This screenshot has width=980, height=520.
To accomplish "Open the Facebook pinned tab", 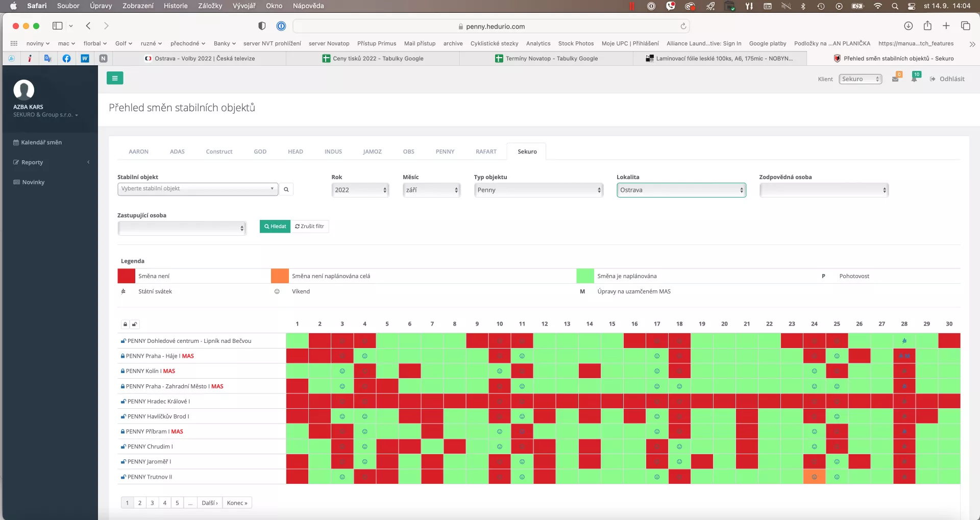I will 67,59.
